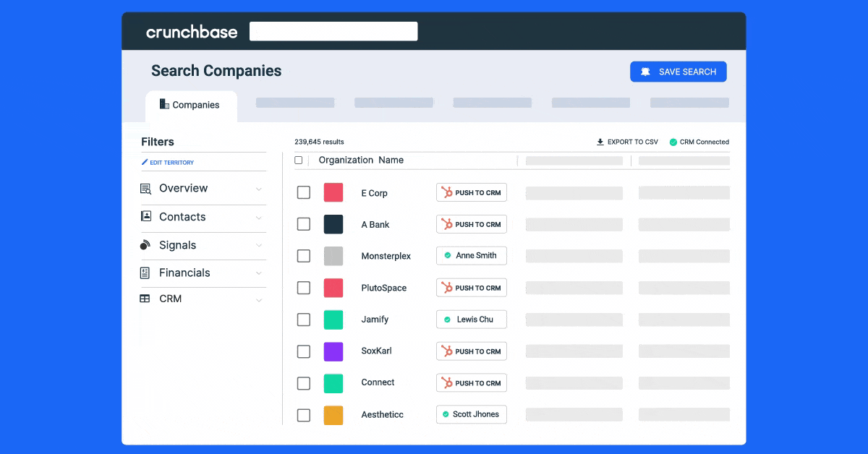Image resolution: width=868 pixels, height=454 pixels.
Task: Click the green CRM Connected status dot
Action: [x=673, y=142]
